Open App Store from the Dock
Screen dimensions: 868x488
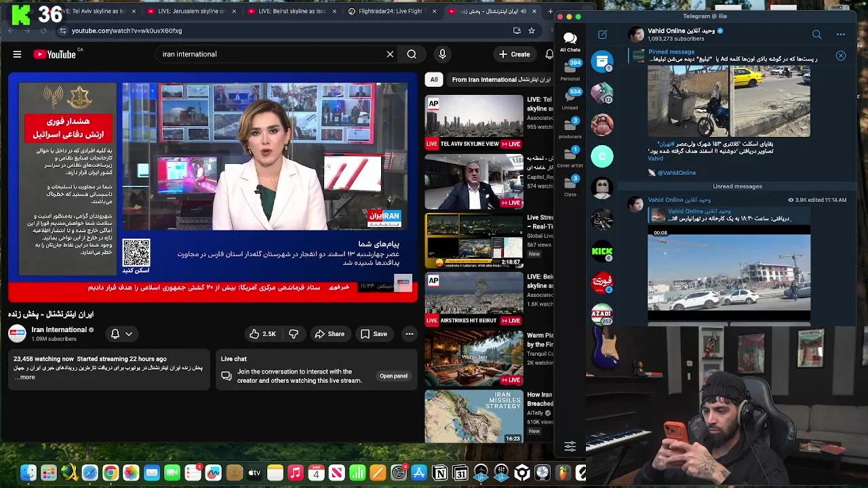click(x=419, y=473)
